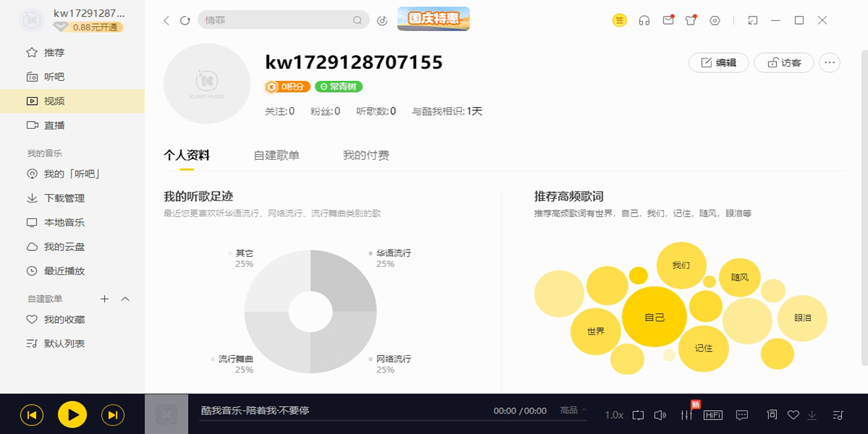Image resolution: width=868 pixels, height=434 pixels.
Task: Click the 关注:0 following count
Action: coord(280,111)
